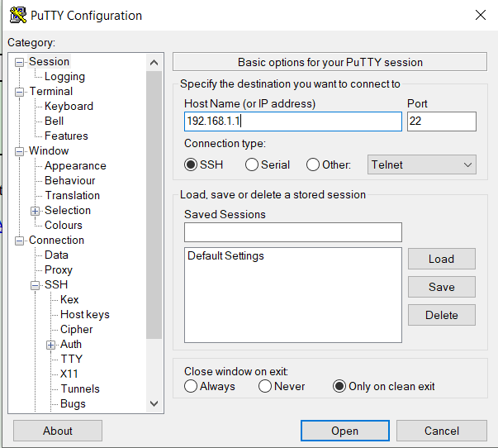Open Selection settings
This screenshot has width=498, height=448.
68,211
